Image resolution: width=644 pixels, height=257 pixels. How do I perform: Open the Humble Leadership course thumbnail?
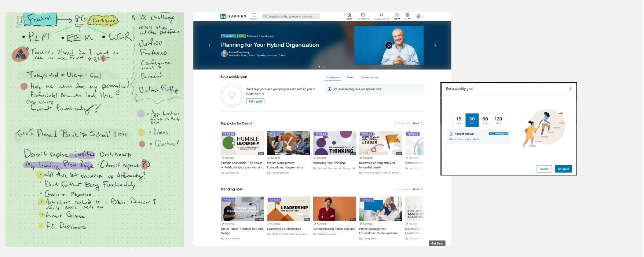[242, 143]
